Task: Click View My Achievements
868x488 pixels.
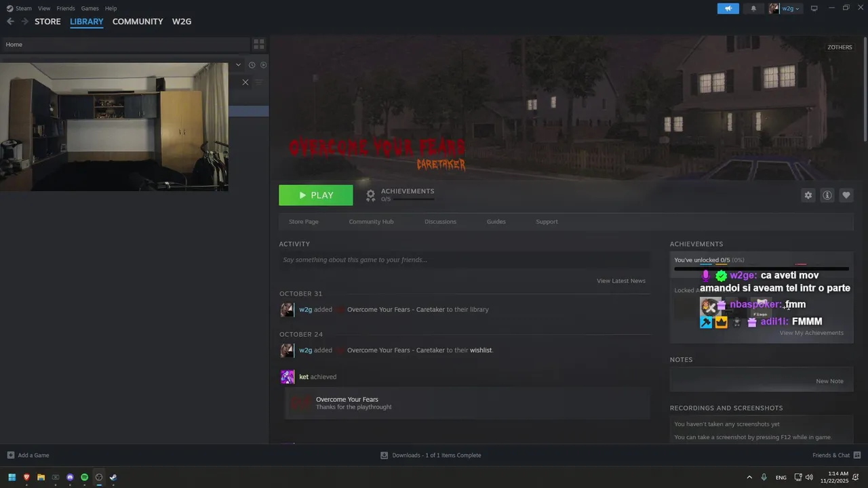Action: click(x=812, y=333)
